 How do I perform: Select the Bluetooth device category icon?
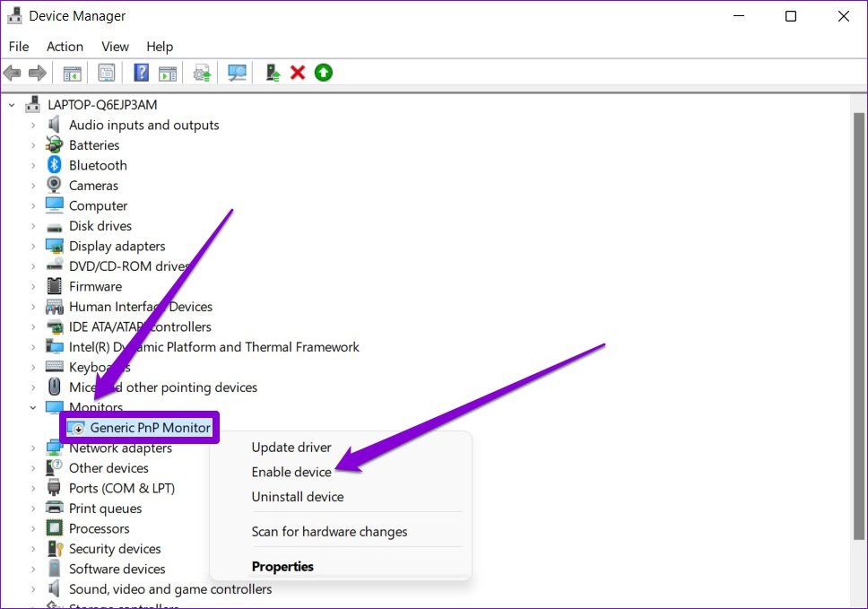(52, 165)
